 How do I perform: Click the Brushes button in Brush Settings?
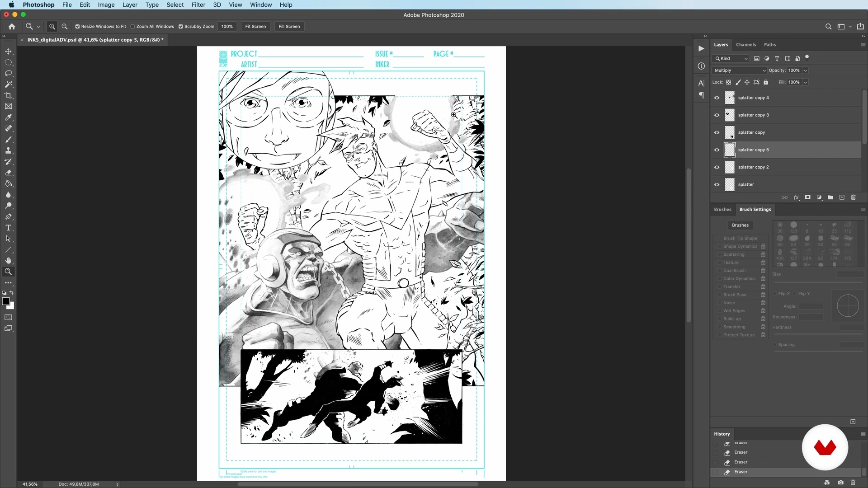740,225
